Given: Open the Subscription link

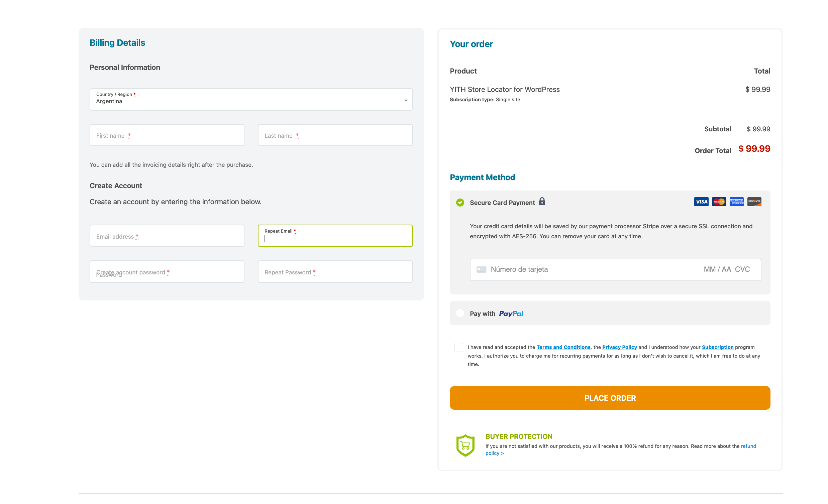Looking at the screenshot, I should click(717, 347).
